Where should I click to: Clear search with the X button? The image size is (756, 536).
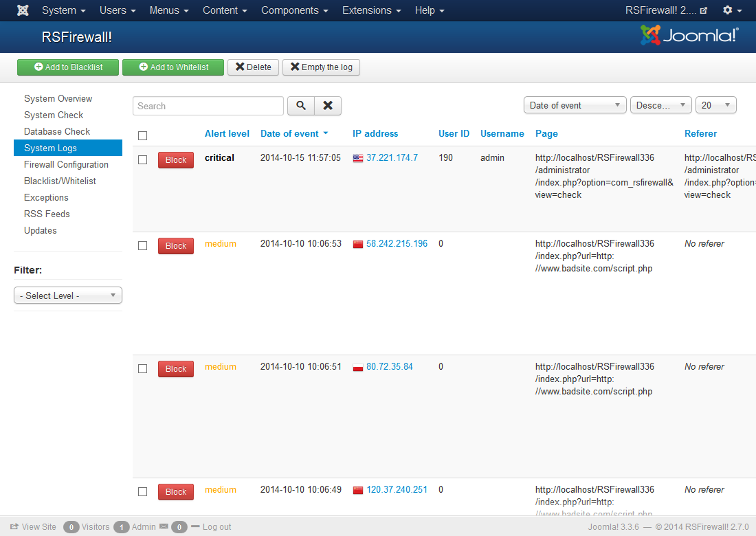[x=328, y=106]
